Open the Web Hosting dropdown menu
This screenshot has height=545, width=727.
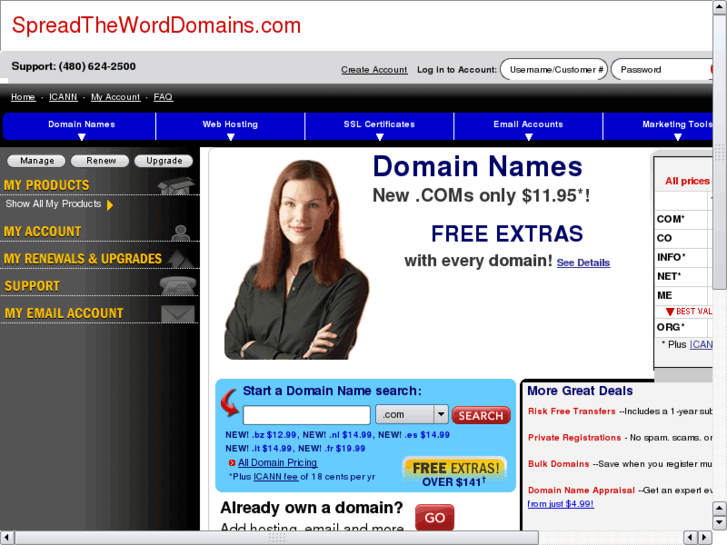point(230,127)
